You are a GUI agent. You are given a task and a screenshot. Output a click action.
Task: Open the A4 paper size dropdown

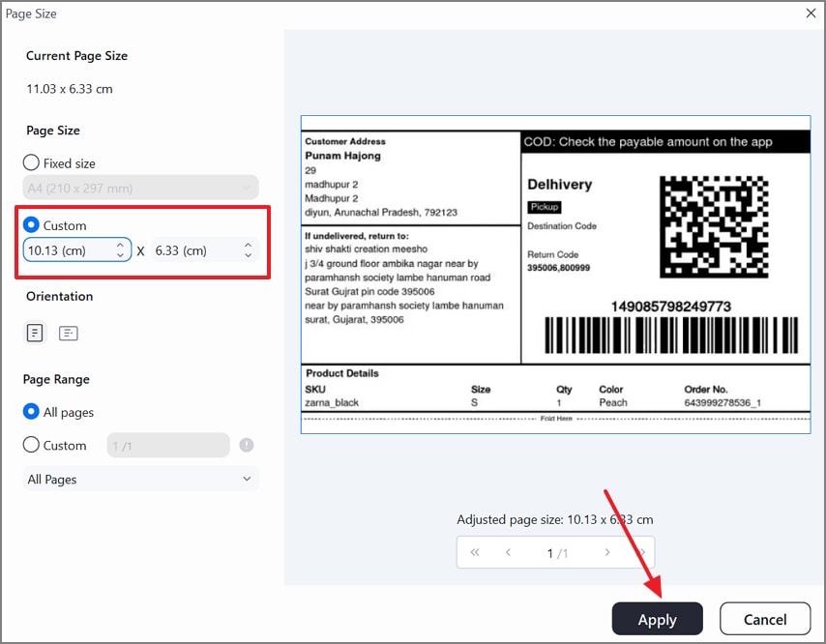tap(140, 188)
